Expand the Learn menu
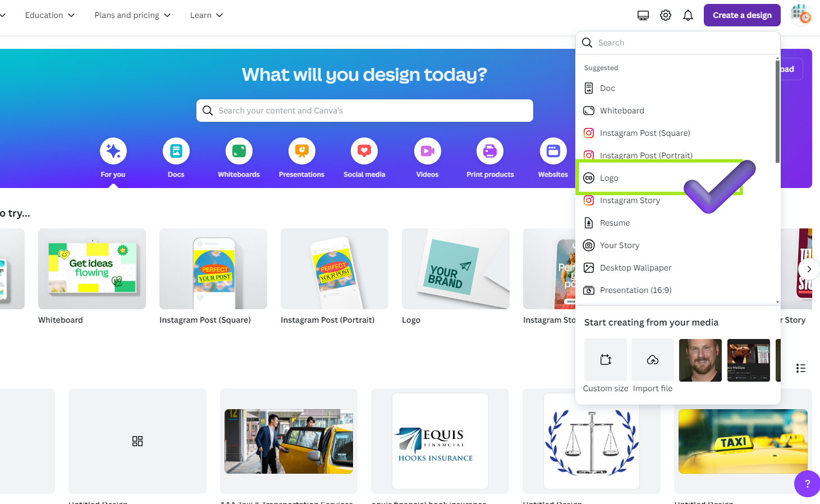 [x=207, y=15]
